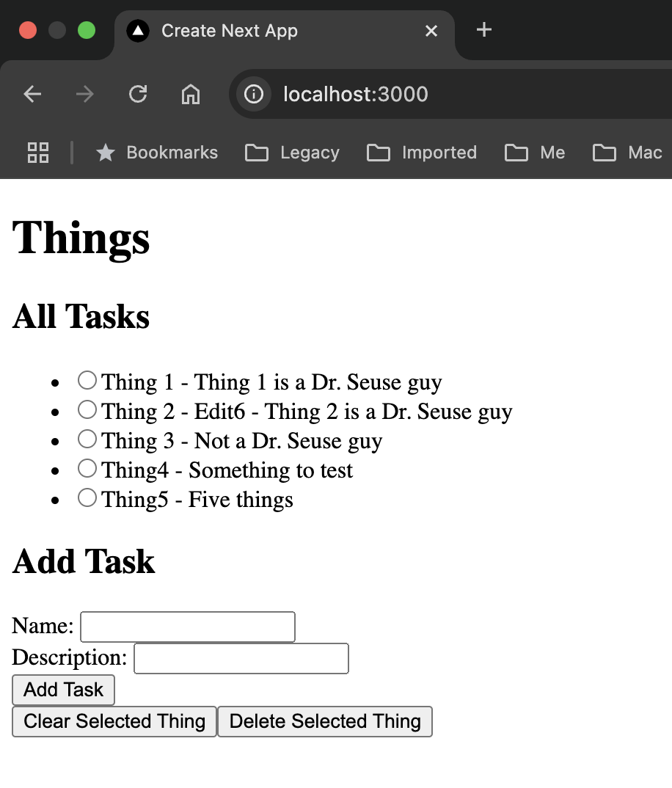The image size is (672, 788).
Task: Open the Legacy bookmarks folder
Action: (x=292, y=153)
